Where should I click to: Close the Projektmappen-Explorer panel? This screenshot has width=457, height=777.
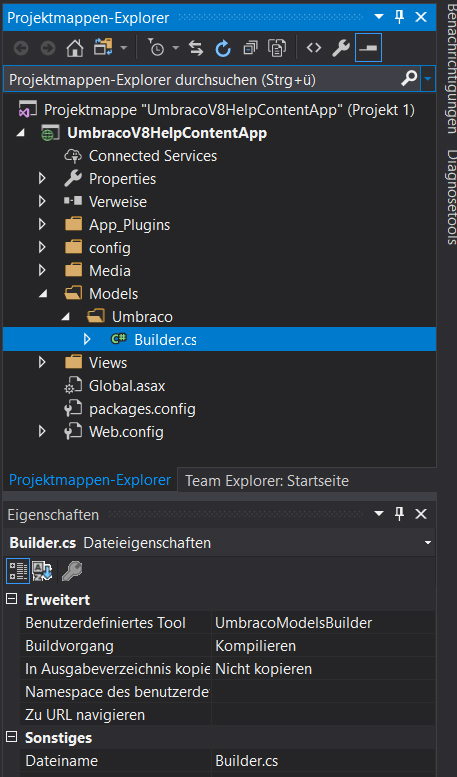click(x=421, y=17)
